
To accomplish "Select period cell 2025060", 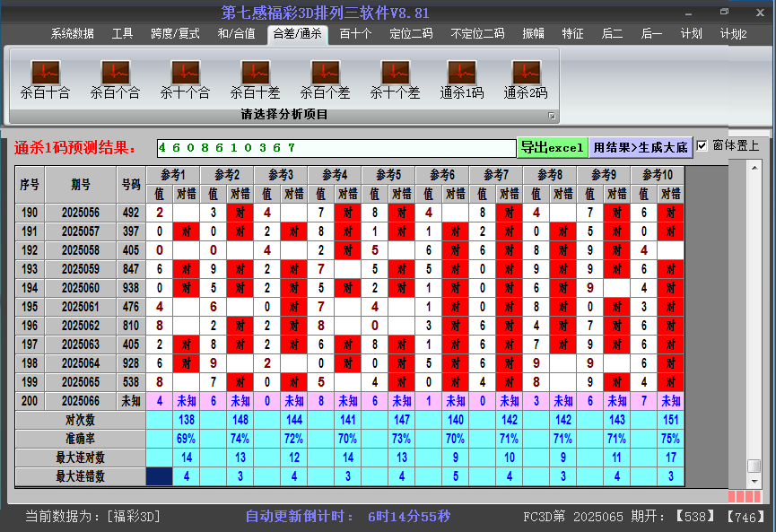I will (x=81, y=288).
